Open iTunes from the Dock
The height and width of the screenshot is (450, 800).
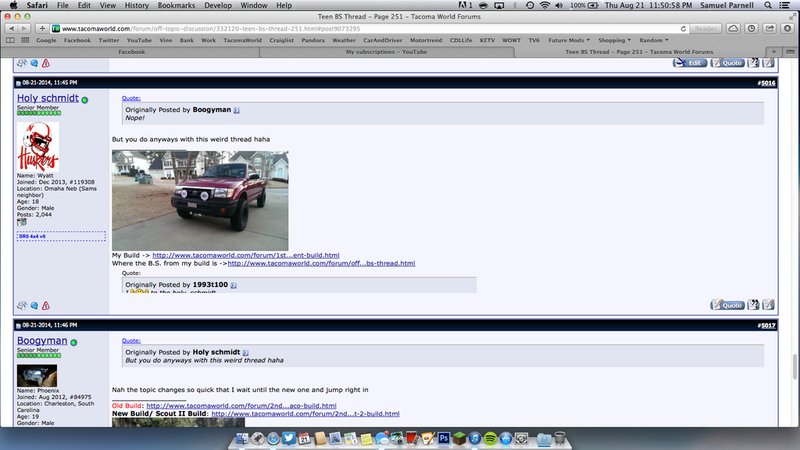pyautogui.click(x=474, y=438)
